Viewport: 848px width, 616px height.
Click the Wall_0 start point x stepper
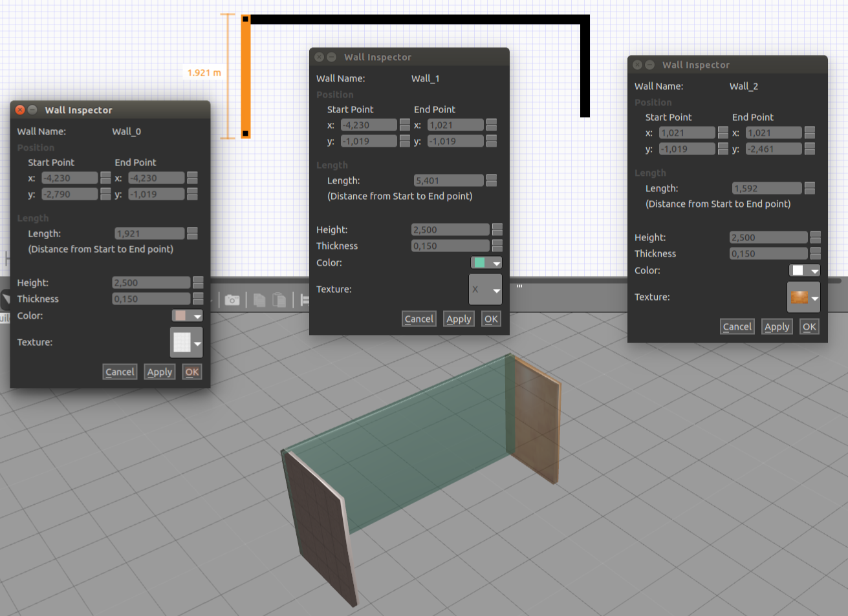[x=105, y=178]
